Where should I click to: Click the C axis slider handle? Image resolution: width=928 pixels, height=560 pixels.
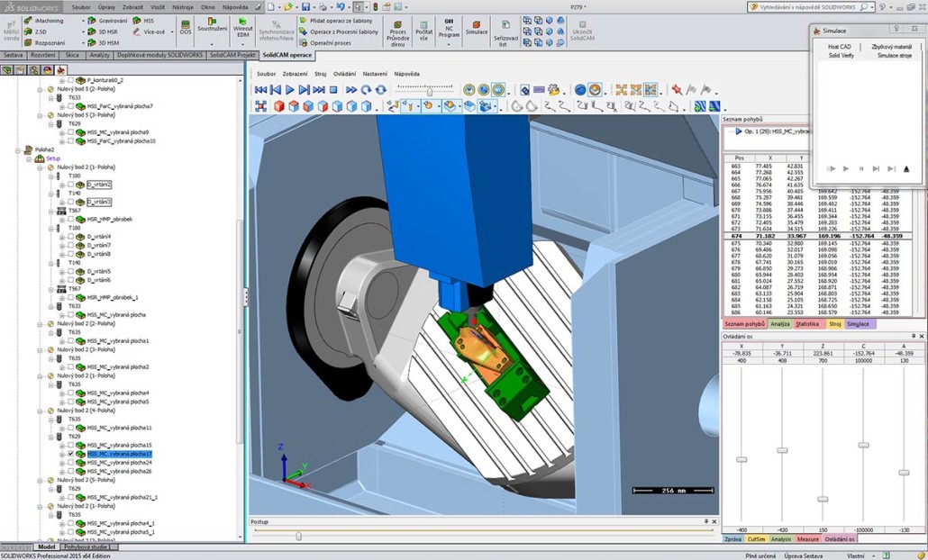pyautogui.click(x=863, y=445)
